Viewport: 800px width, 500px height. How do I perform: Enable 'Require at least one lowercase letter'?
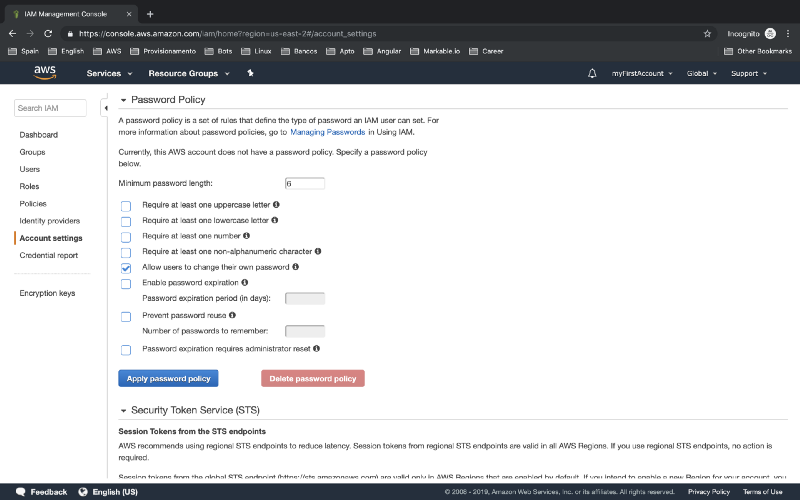pyautogui.click(x=126, y=221)
